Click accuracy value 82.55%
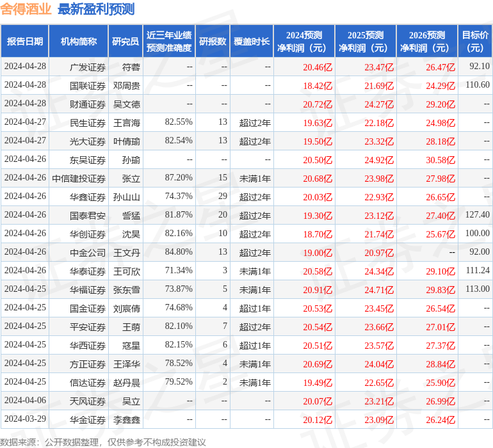Image resolution: width=493 pixels, height=448 pixels. 179,122
